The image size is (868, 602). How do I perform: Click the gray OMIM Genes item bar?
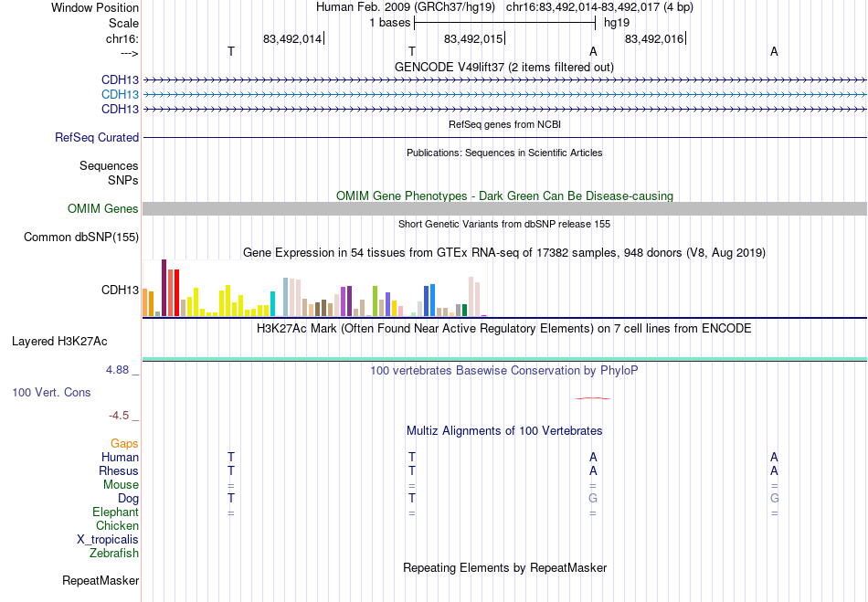tap(504, 208)
